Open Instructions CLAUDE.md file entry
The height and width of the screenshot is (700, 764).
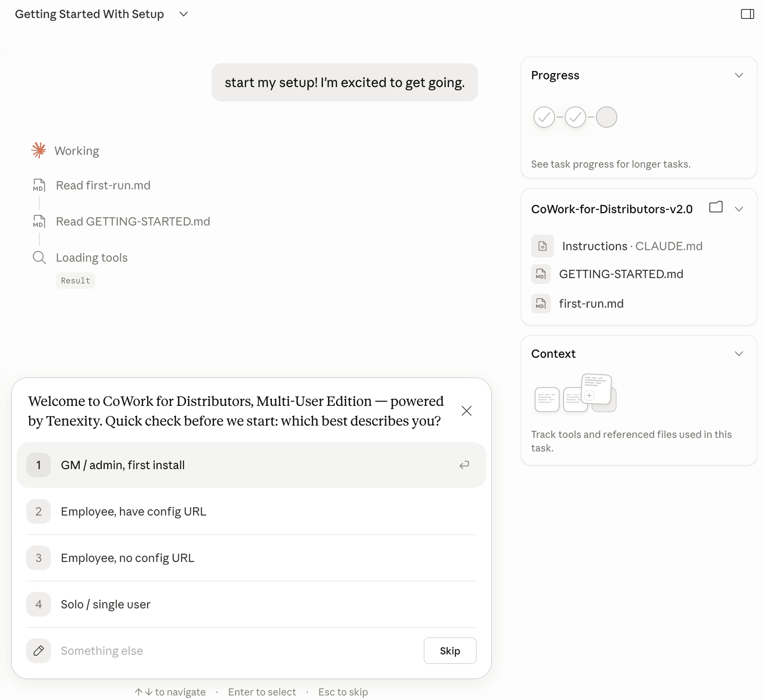click(x=633, y=246)
